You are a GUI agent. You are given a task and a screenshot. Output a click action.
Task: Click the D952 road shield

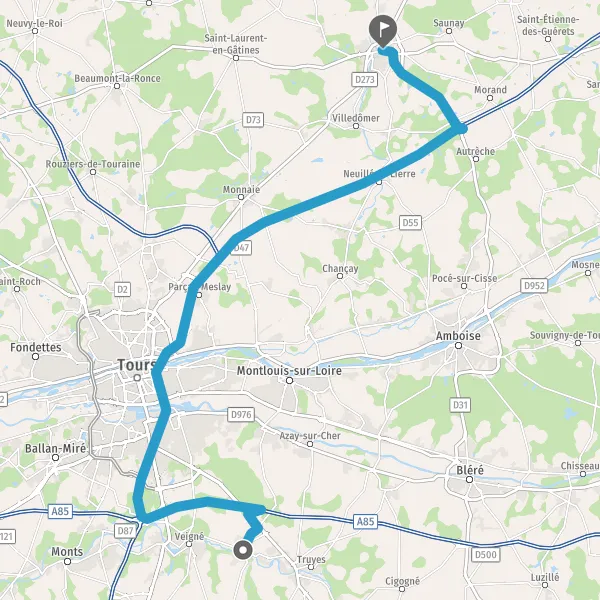(534, 286)
